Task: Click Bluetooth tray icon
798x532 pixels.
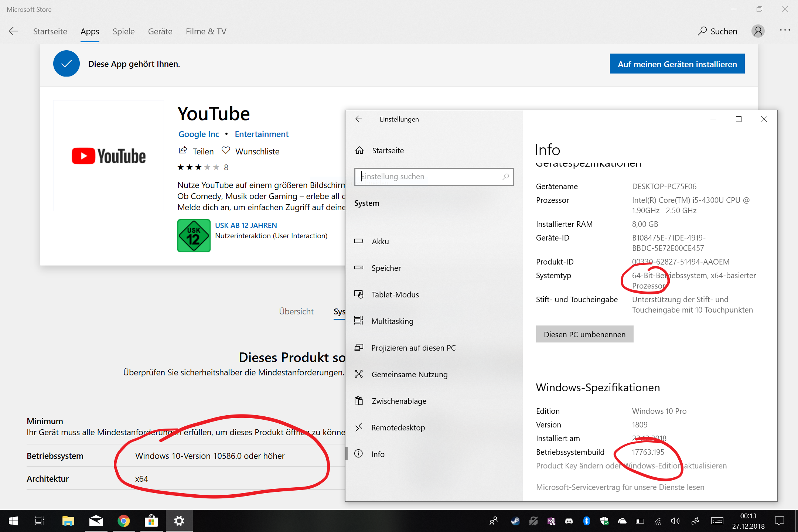Action: 586,521
